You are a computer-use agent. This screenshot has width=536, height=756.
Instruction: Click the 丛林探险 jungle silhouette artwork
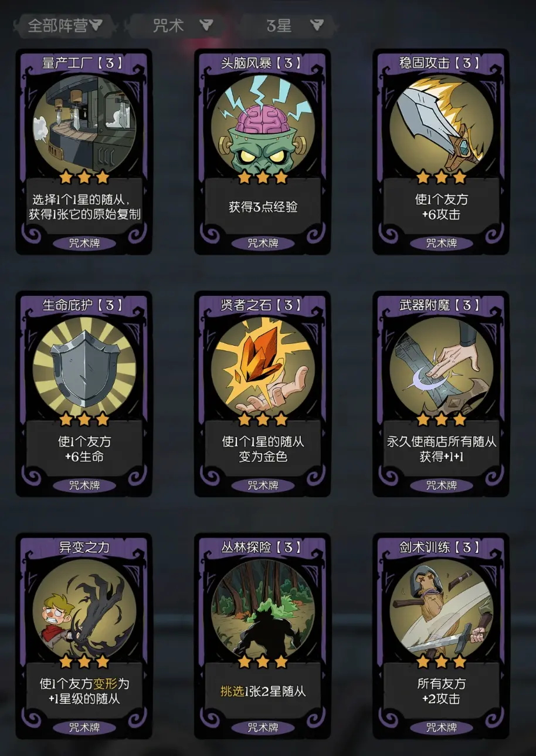click(x=263, y=609)
